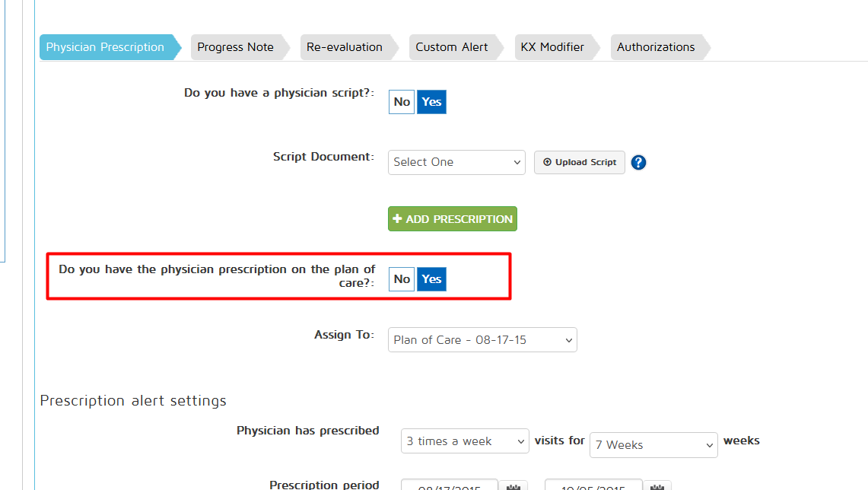Open the 3 times a week dropdown
Viewport: 868px width, 490px height.
click(464, 441)
